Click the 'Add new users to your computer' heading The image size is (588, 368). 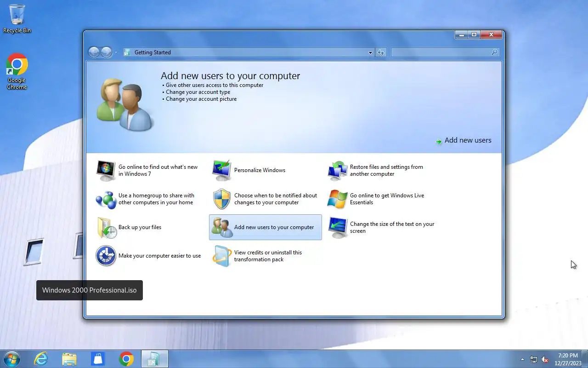(x=230, y=76)
